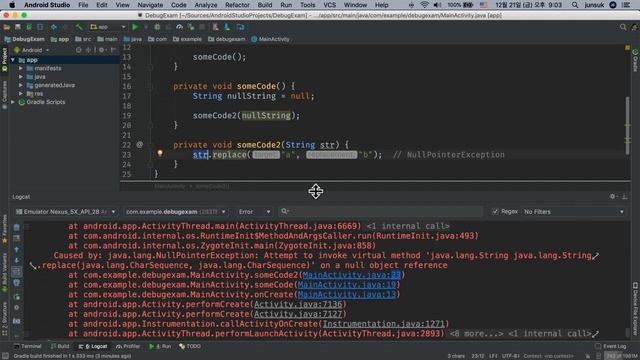
Task: Click the Screen capture camera icon in Logcat
Action: [16, 321]
